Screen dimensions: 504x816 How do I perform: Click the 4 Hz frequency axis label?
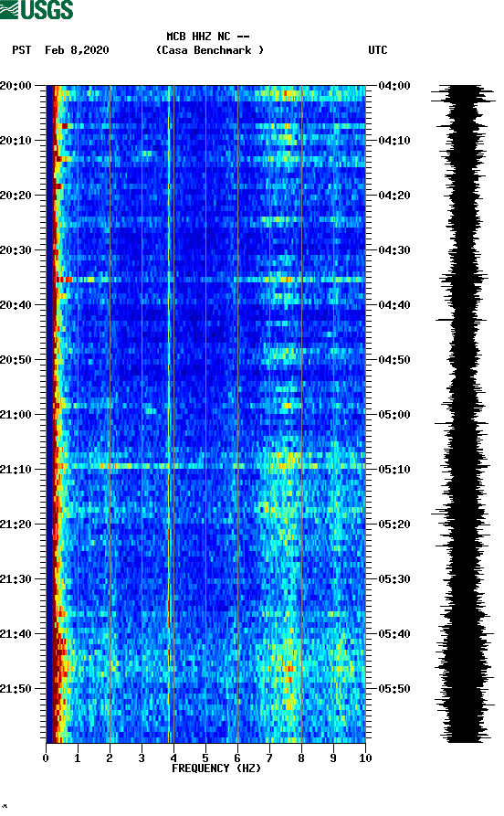pos(173,758)
